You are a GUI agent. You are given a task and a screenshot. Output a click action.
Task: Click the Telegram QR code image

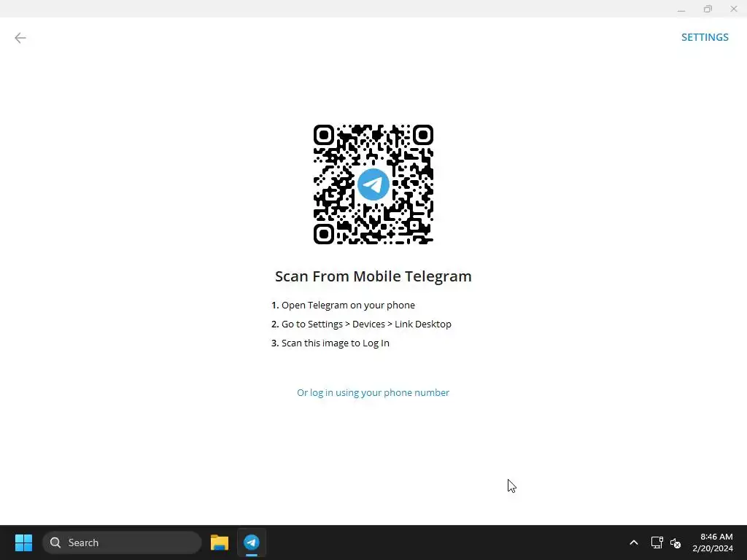click(x=373, y=184)
